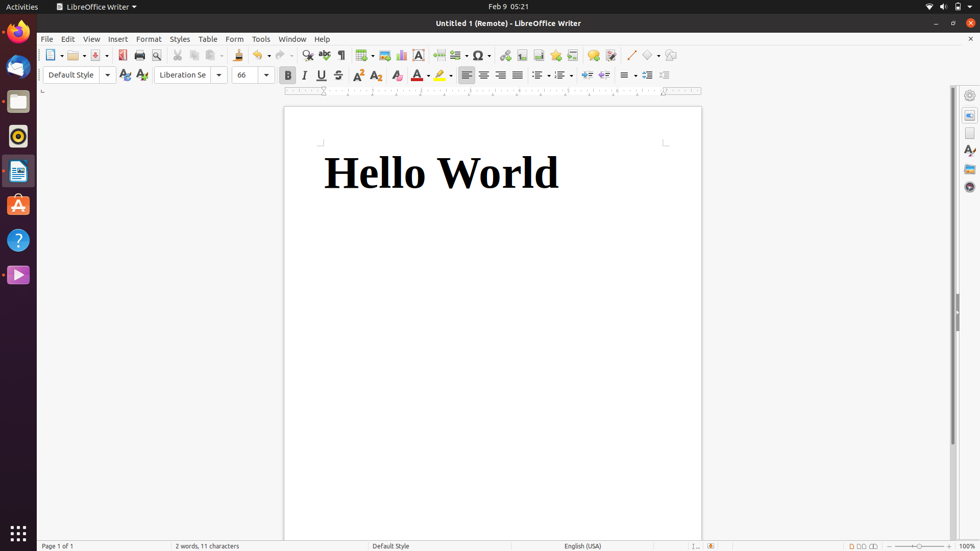Expand the Insert Table dropdown
The width and height of the screenshot is (980, 551).
372,56
